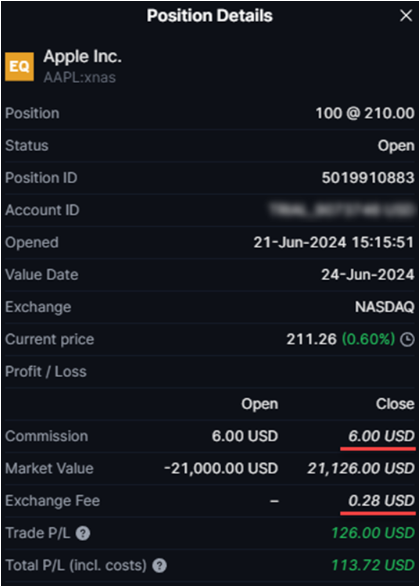This screenshot has height=586, width=419.
Task: Click the Opened timestamp 21-Jun-2024 15:15:51
Action: coord(334,243)
